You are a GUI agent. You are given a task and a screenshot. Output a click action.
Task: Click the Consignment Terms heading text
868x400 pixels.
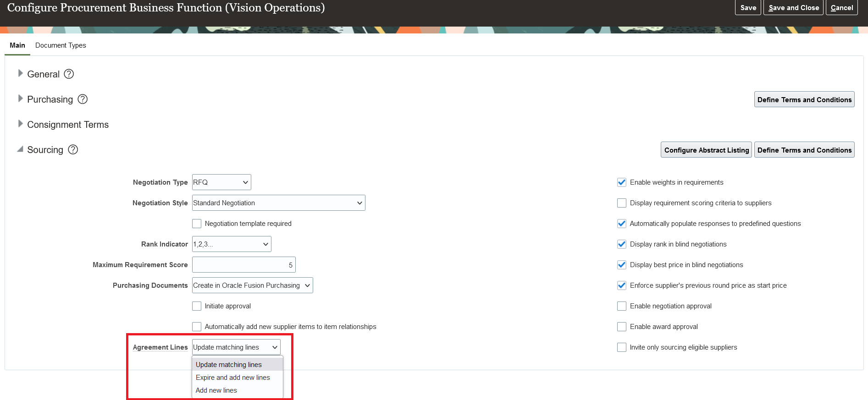(x=68, y=125)
